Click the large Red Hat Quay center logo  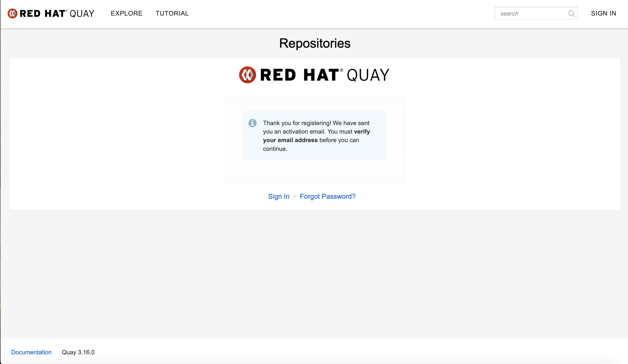tap(314, 75)
